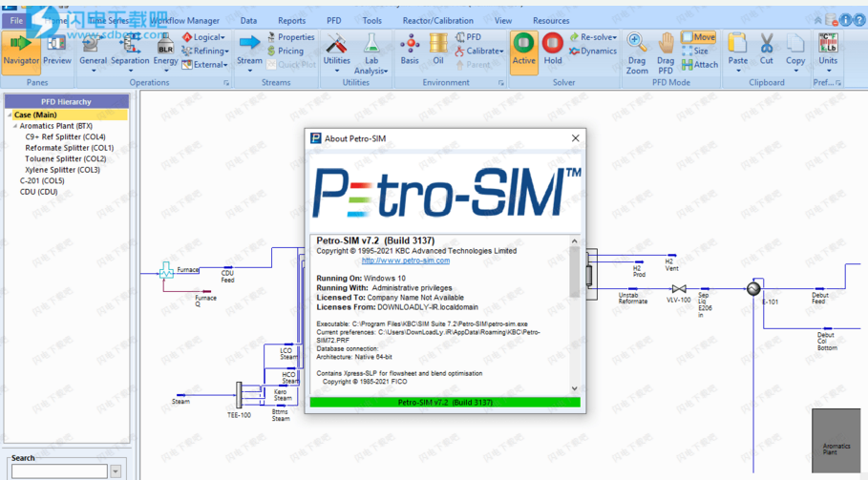Add a new Stream

(x=249, y=52)
